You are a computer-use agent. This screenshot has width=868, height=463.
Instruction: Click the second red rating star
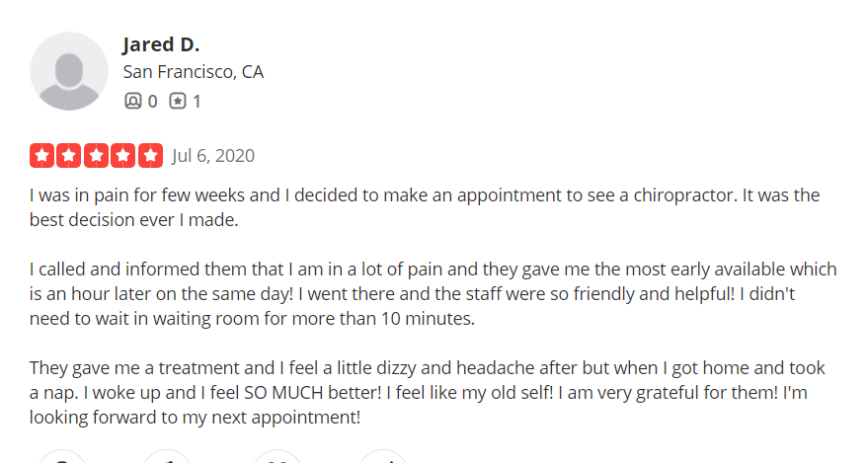click(x=69, y=156)
